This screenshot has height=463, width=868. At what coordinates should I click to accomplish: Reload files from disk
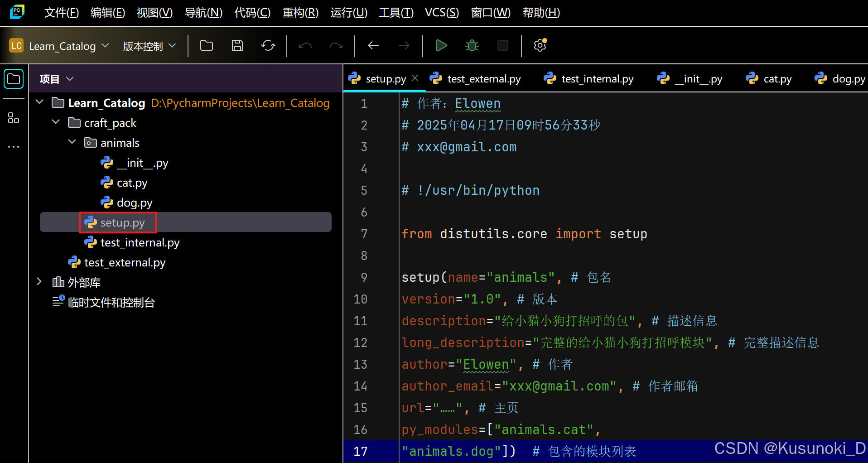pyautogui.click(x=268, y=45)
